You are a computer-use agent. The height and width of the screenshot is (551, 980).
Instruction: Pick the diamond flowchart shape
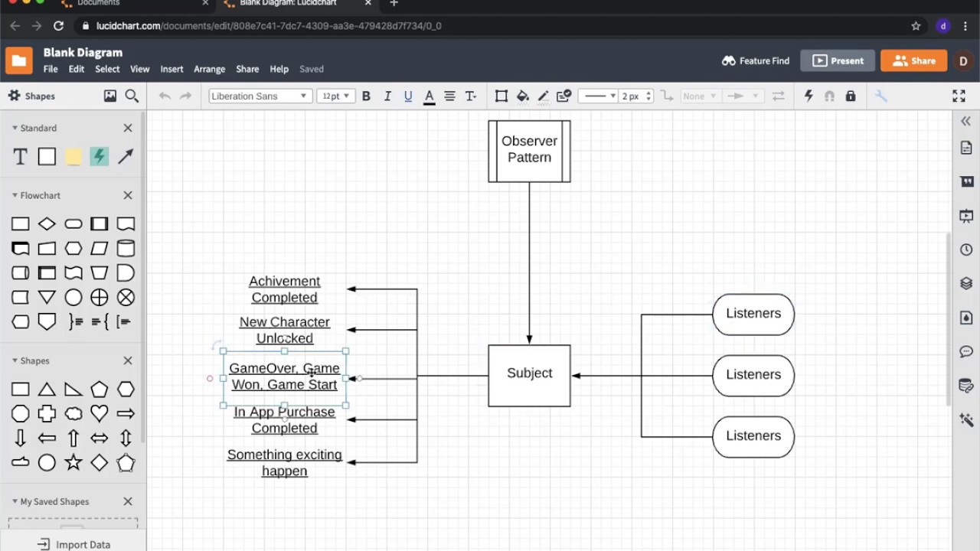tap(47, 223)
